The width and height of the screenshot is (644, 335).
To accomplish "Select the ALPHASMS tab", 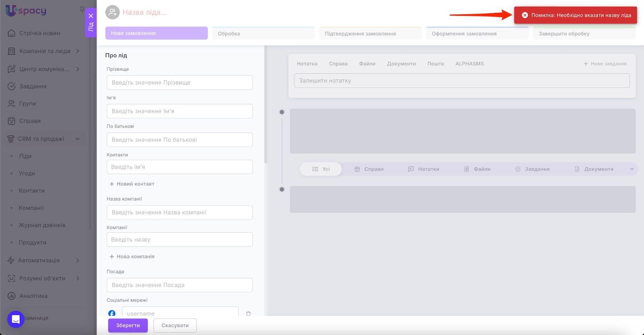I will tap(469, 64).
